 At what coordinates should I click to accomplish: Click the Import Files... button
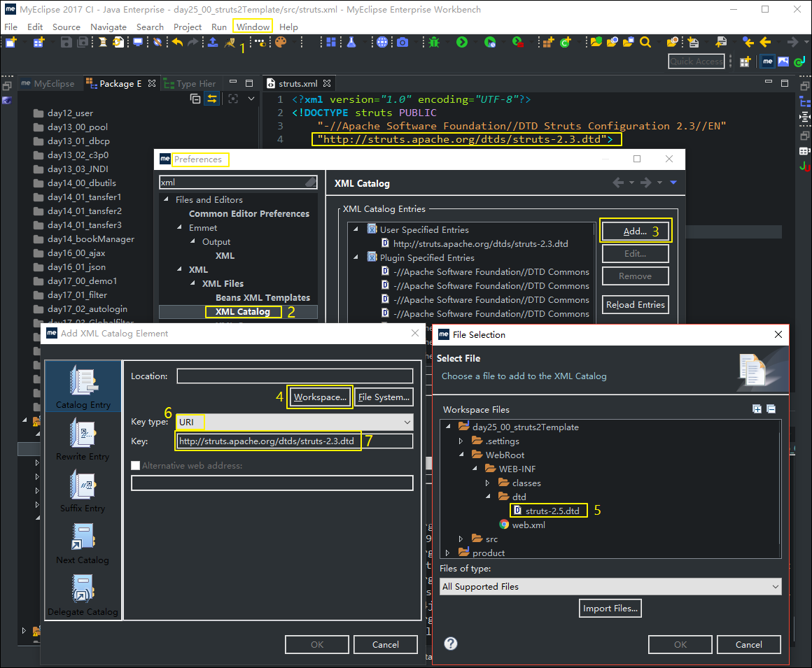(610, 609)
